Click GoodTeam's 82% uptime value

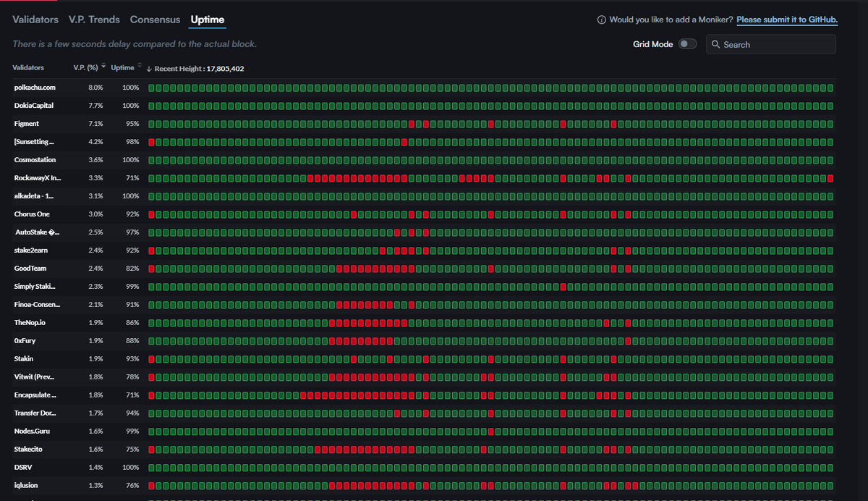click(x=131, y=269)
